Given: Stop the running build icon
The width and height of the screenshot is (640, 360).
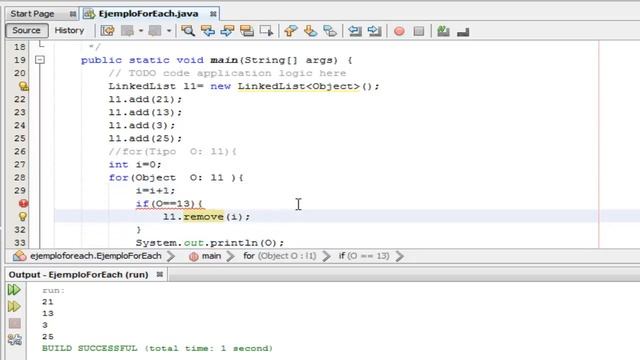Looking at the screenshot, I should 15,323.
